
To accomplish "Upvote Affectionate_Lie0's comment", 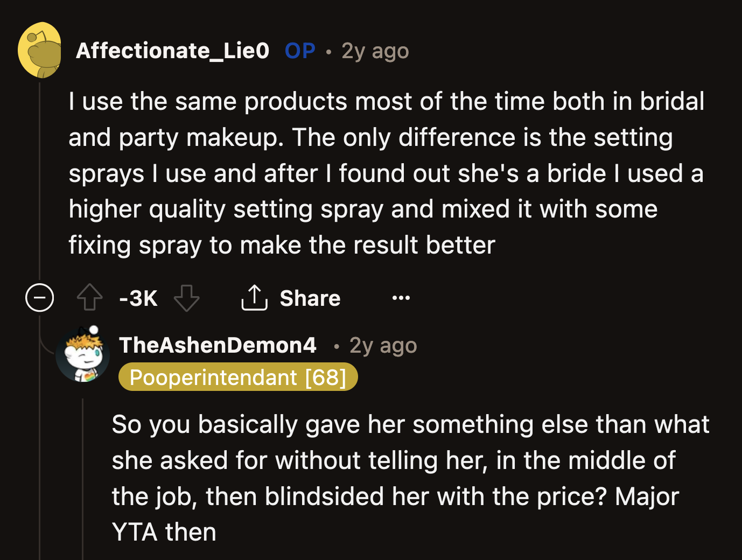I will pos(89,298).
